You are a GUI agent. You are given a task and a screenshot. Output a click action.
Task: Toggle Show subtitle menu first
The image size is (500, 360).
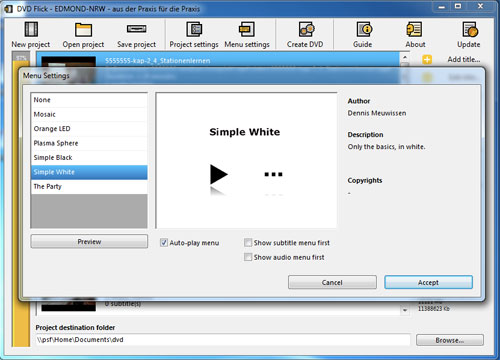[248, 243]
